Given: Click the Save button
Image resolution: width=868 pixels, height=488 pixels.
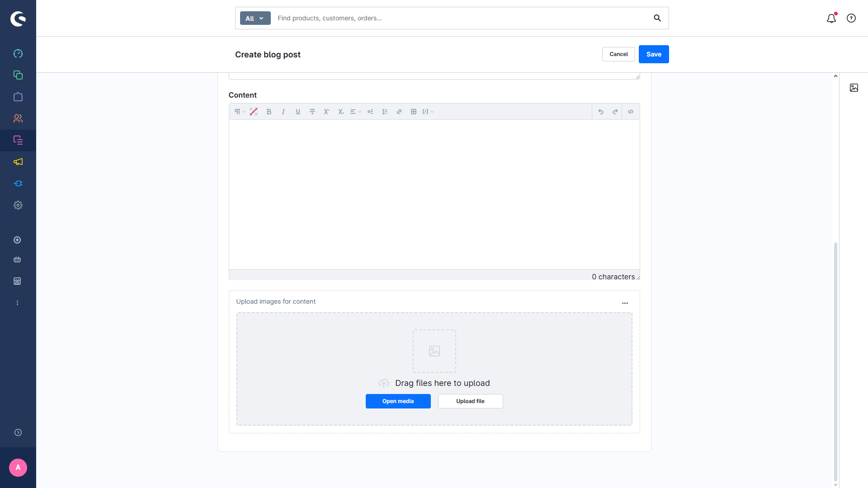Looking at the screenshot, I should click(654, 54).
